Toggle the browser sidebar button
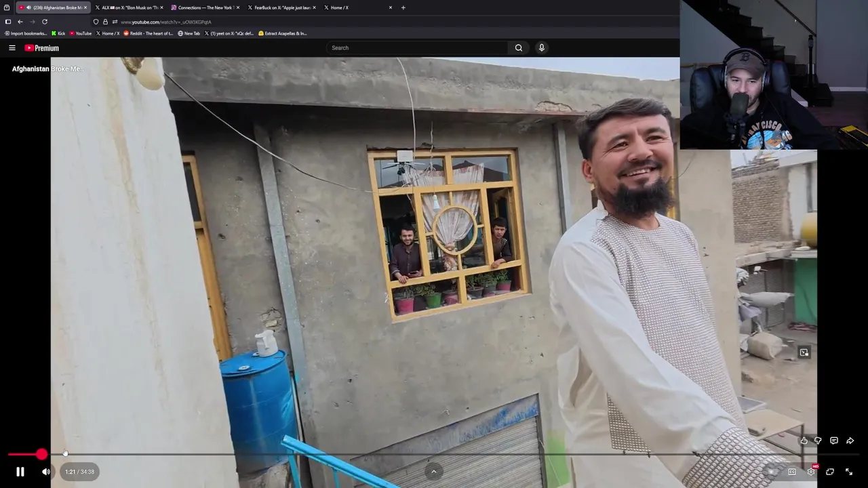 pyautogui.click(x=8, y=22)
